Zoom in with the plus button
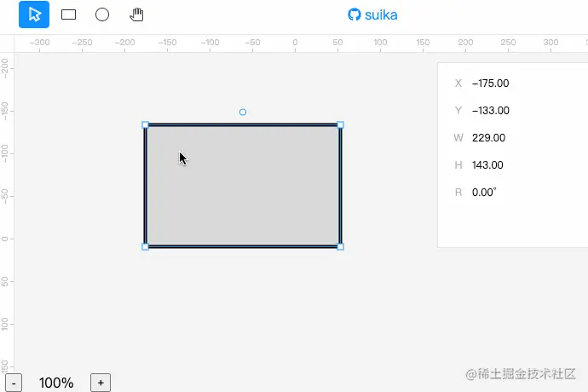 click(101, 383)
